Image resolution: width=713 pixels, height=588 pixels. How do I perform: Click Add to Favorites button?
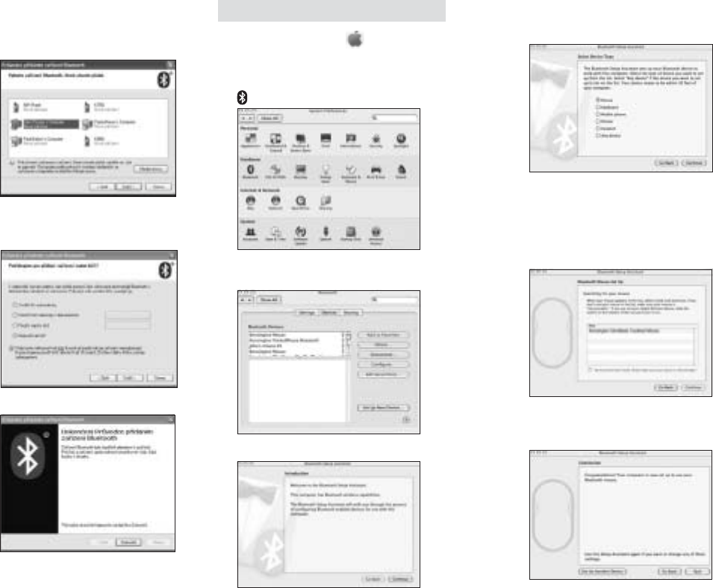[x=383, y=335]
